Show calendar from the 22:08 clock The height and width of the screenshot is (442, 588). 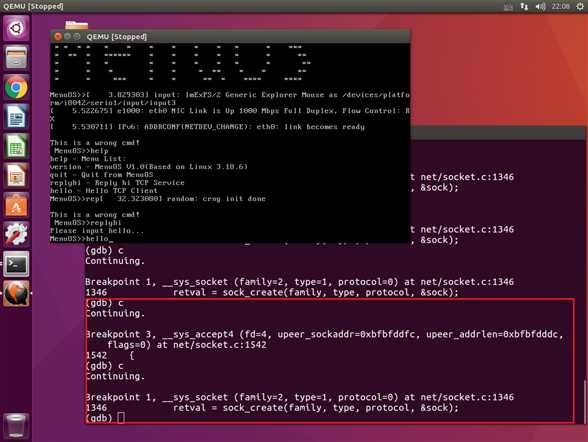coord(561,6)
